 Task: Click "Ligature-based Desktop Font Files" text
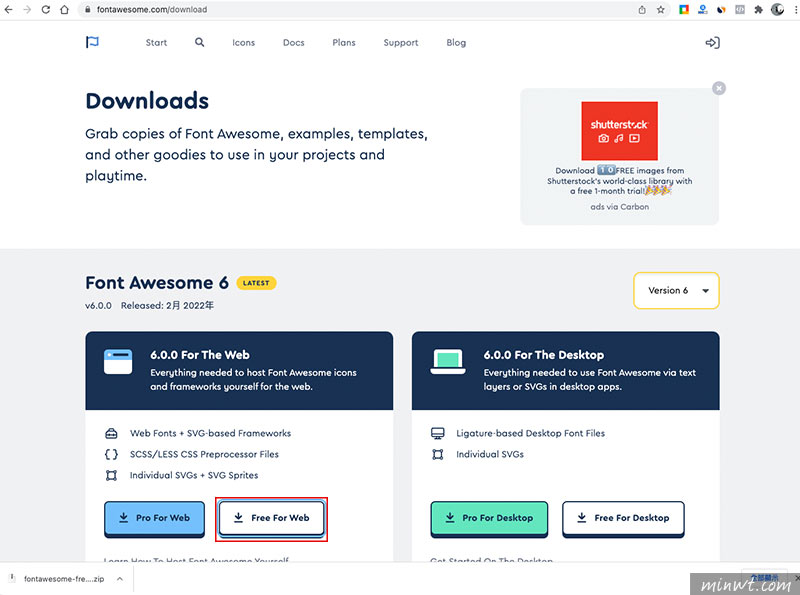531,433
